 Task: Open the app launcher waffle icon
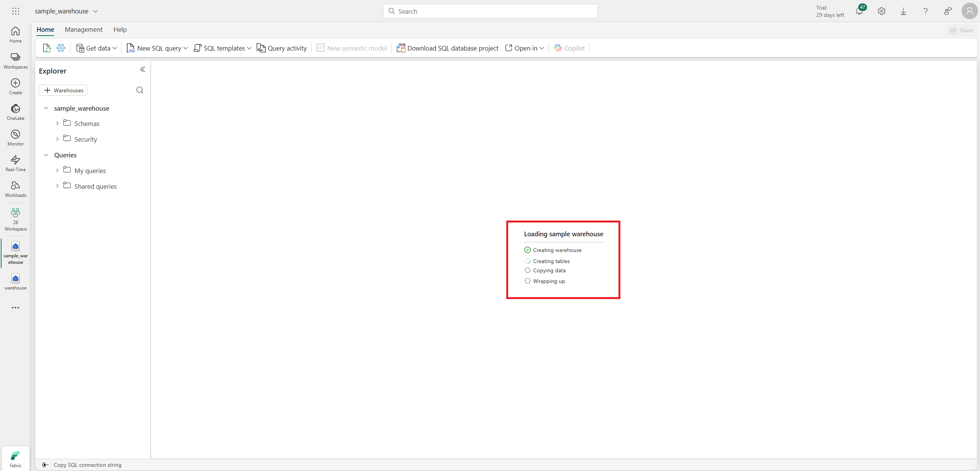(x=16, y=11)
